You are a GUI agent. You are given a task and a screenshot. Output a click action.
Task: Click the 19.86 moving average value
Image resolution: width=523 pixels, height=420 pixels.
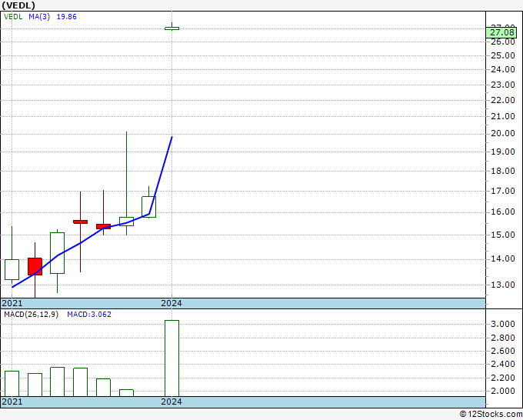pos(67,17)
